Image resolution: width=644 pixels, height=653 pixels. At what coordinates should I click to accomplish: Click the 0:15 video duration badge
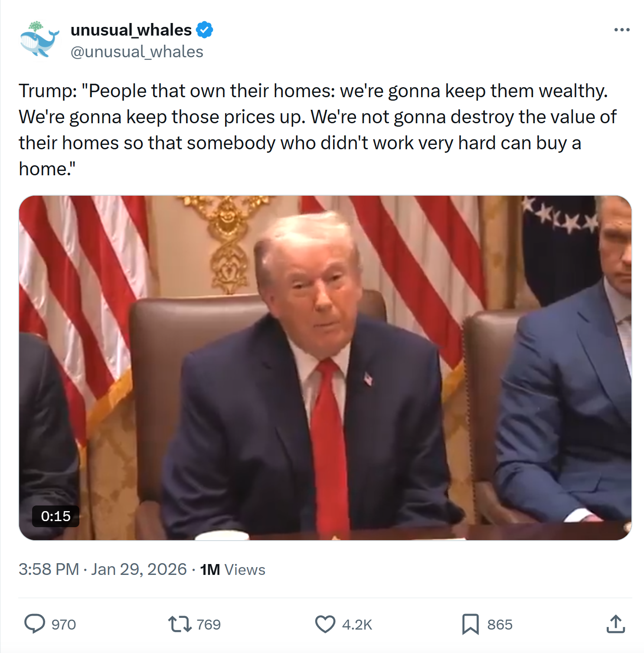pyautogui.click(x=56, y=516)
